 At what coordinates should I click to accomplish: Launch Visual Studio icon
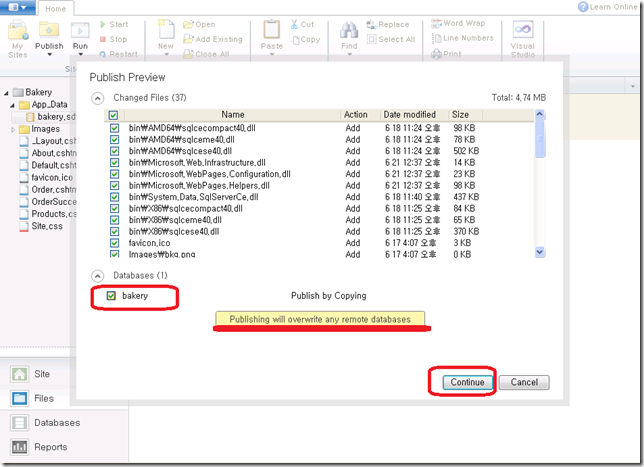click(x=523, y=30)
